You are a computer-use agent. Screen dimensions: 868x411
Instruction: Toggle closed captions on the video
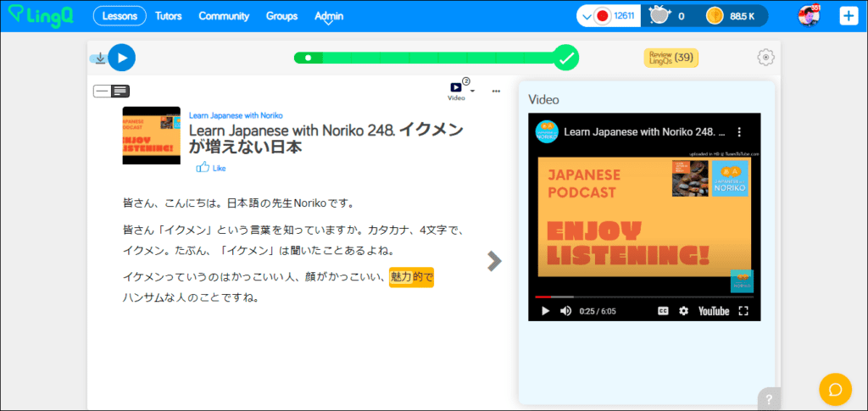coord(663,311)
